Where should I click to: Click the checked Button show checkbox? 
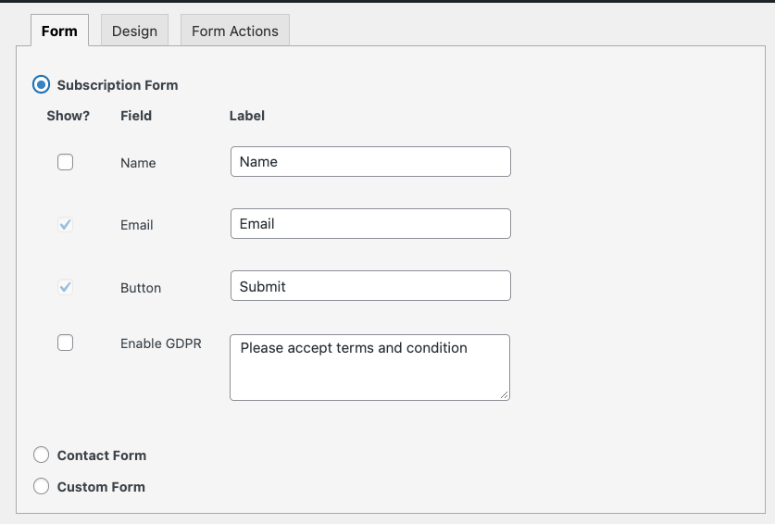65,287
